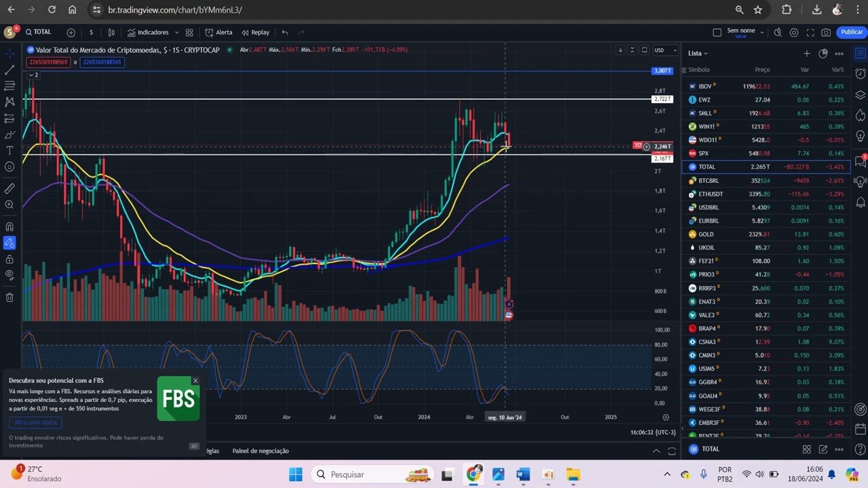
Task: Open the USD currency dropdown
Action: 665,50
